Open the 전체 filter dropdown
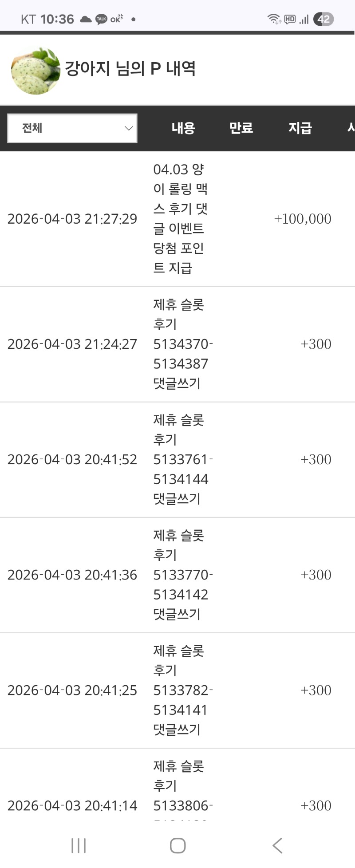This screenshot has height=868, width=355. 72,128
